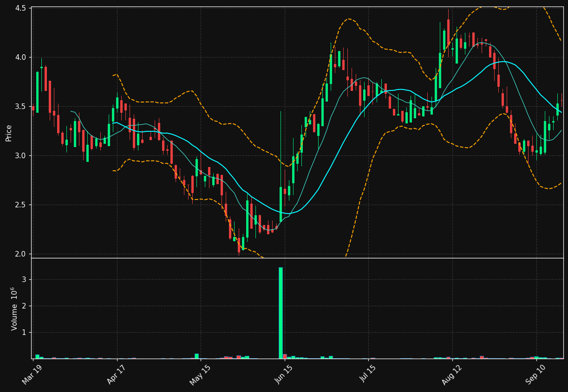568x392 pixels.
Task: Click the 'Price' axis title
Action: coord(9,133)
